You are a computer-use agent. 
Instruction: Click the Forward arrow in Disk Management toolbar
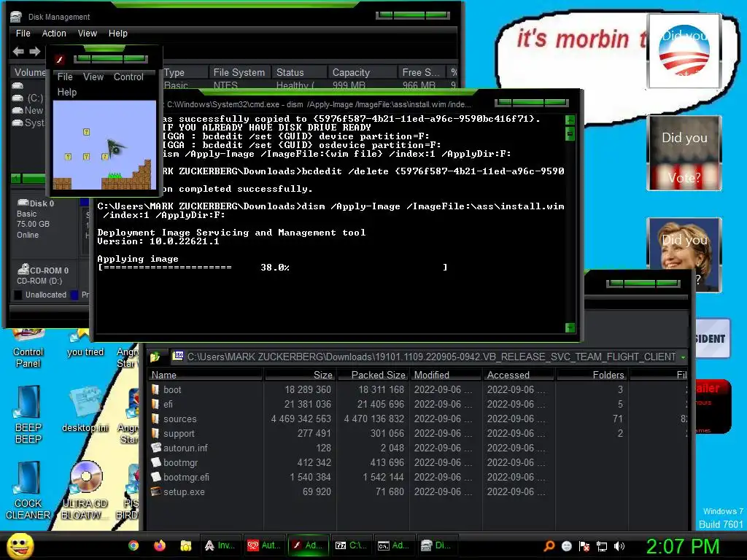(x=35, y=51)
